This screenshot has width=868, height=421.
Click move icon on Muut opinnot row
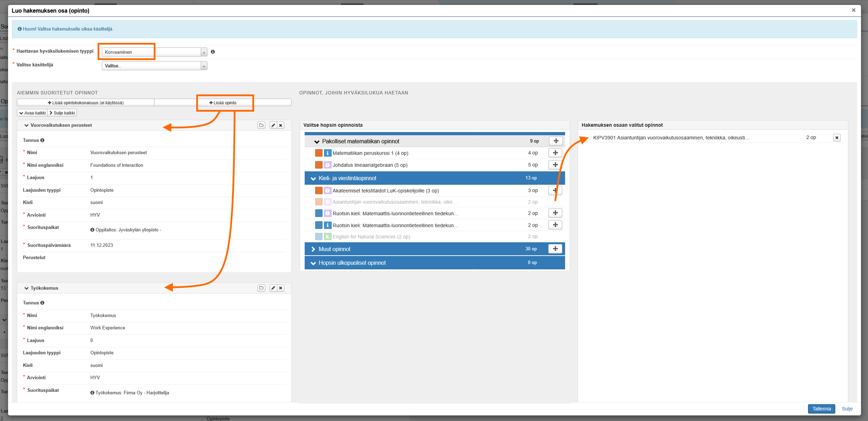pyautogui.click(x=555, y=249)
